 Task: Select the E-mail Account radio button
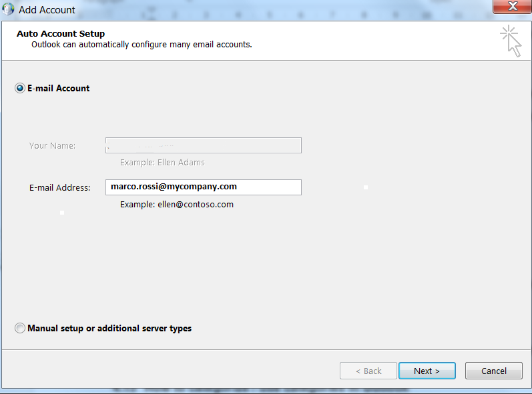pyautogui.click(x=20, y=88)
